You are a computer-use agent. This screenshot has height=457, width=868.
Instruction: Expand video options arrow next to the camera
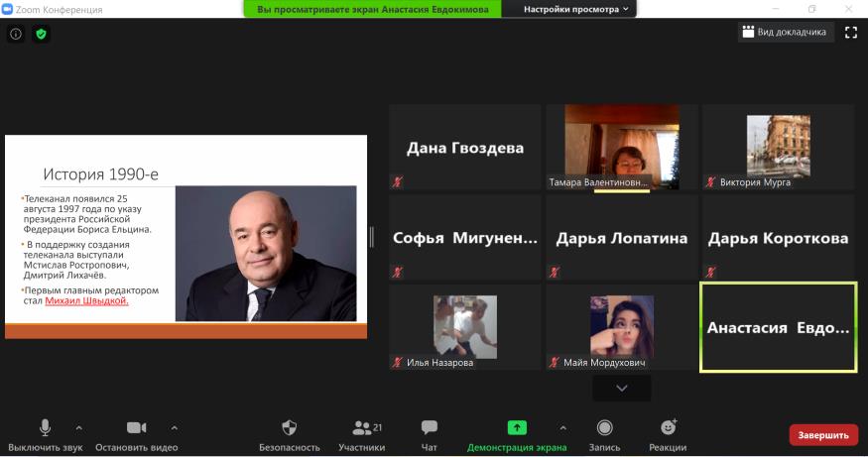pyautogui.click(x=174, y=427)
